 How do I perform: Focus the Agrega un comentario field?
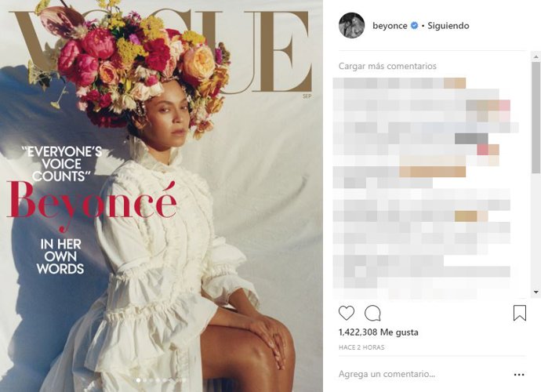(x=423, y=374)
